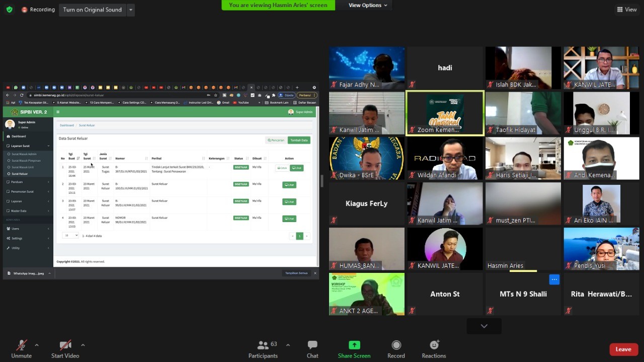
Task: Click the three-dots on MTs N 9 tile
Action: click(x=554, y=279)
